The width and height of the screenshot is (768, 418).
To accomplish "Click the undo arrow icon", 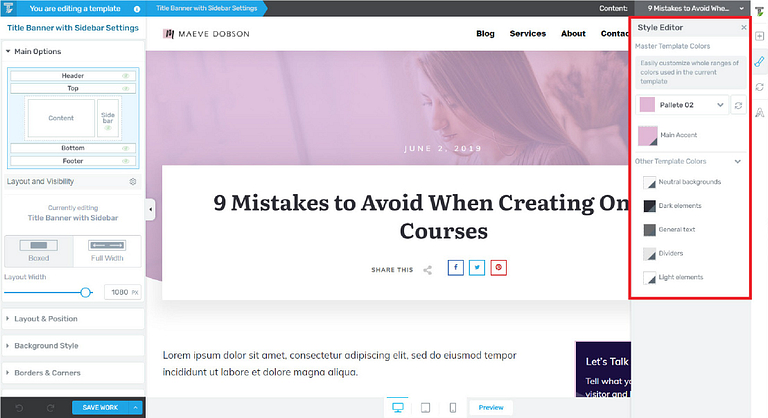I will 19,408.
